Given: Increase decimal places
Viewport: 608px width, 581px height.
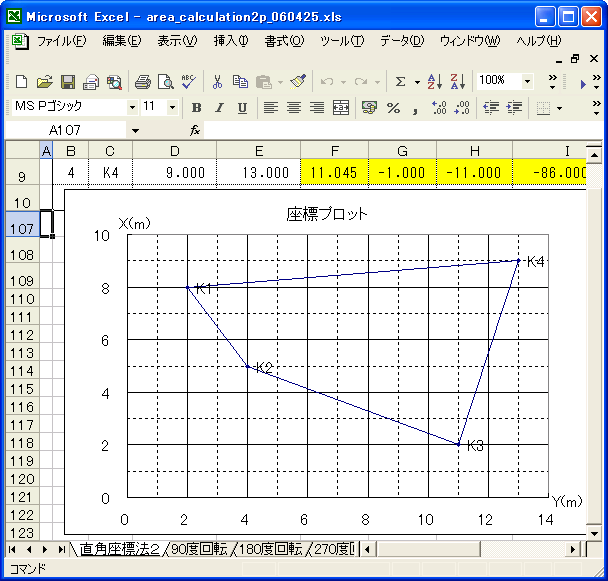Looking at the screenshot, I should tap(439, 107).
